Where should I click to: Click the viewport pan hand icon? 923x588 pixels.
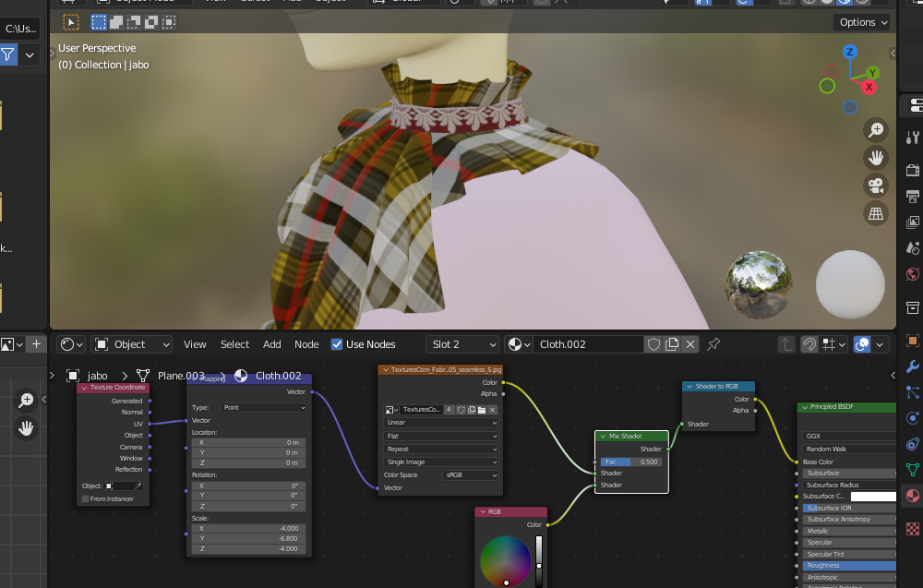(x=876, y=158)
